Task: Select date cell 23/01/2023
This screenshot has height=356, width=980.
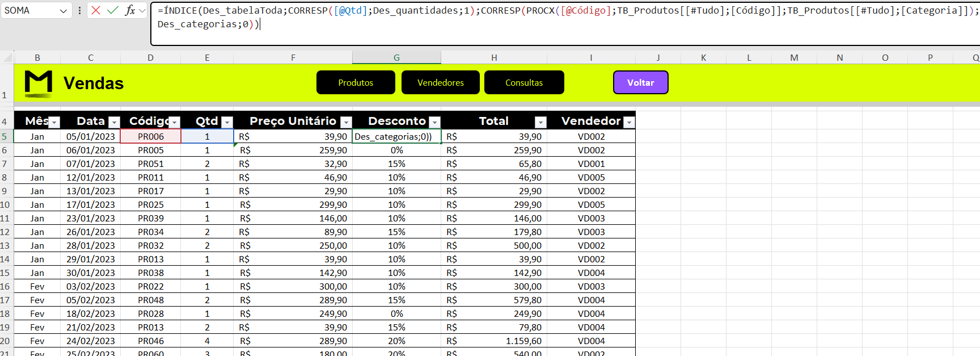Action: [91, 218]
